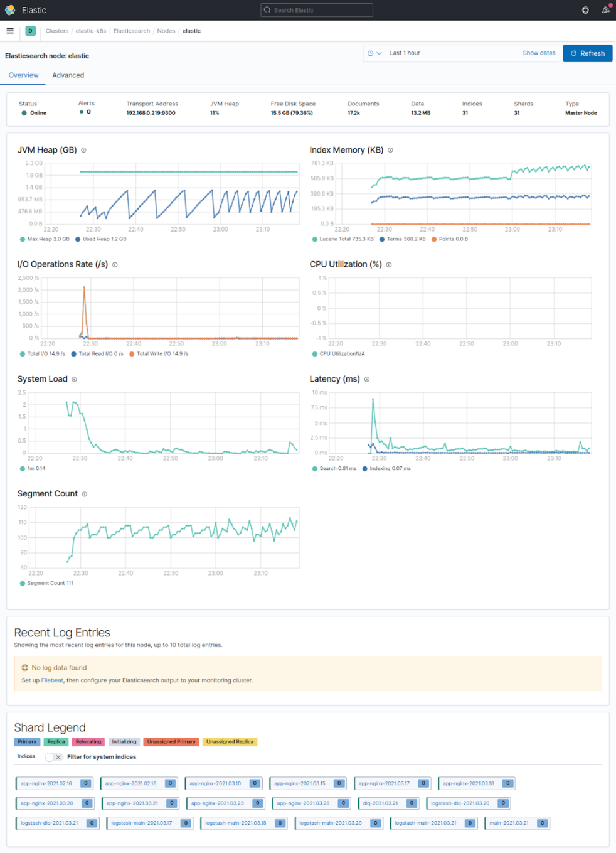Open the hamburger navigation menu
Viewport: 616px width, 853px height.
10,31
